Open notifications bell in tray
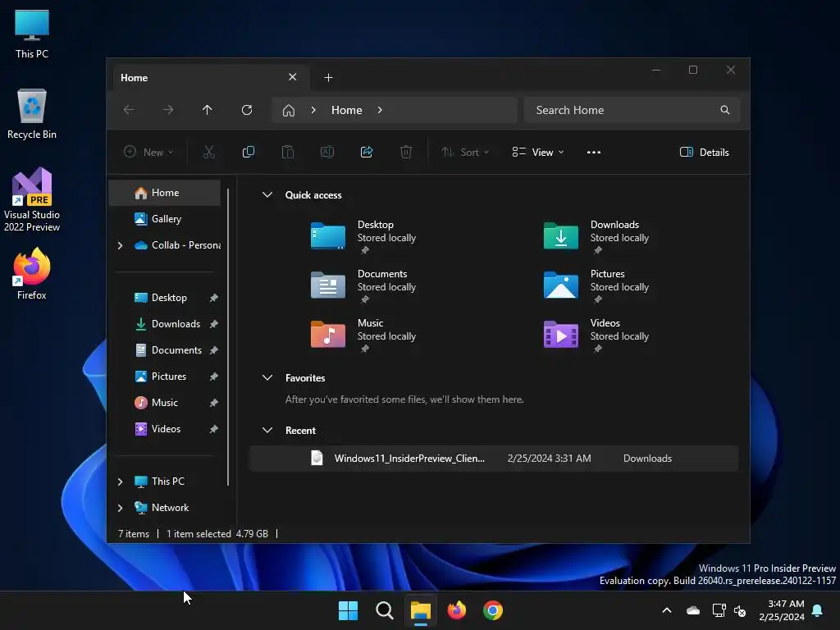Image resolution: width=840 pixels, height=630 pixels. (818, 610)
